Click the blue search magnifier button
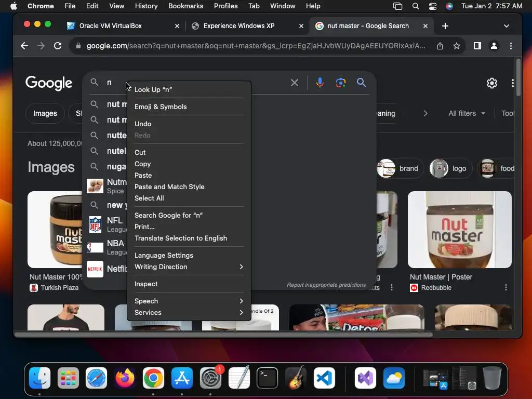Image resolution: width=532 pixels, height=399 pixels. [361, 83]
